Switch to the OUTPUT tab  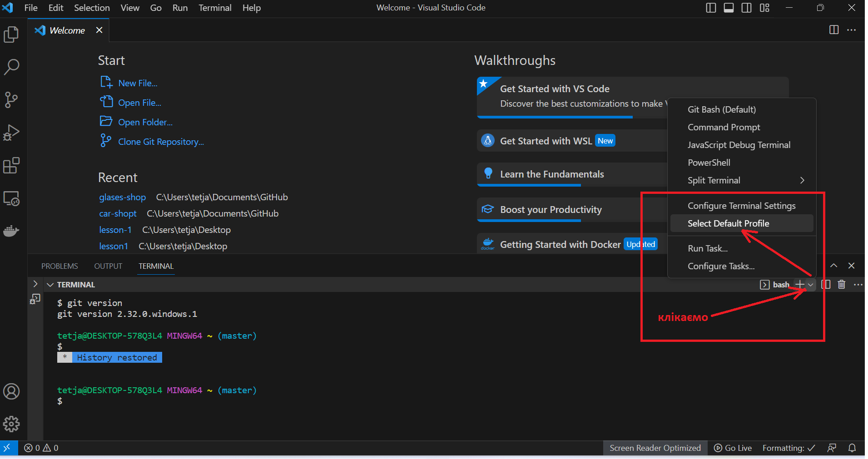click(x=108, y=266)
